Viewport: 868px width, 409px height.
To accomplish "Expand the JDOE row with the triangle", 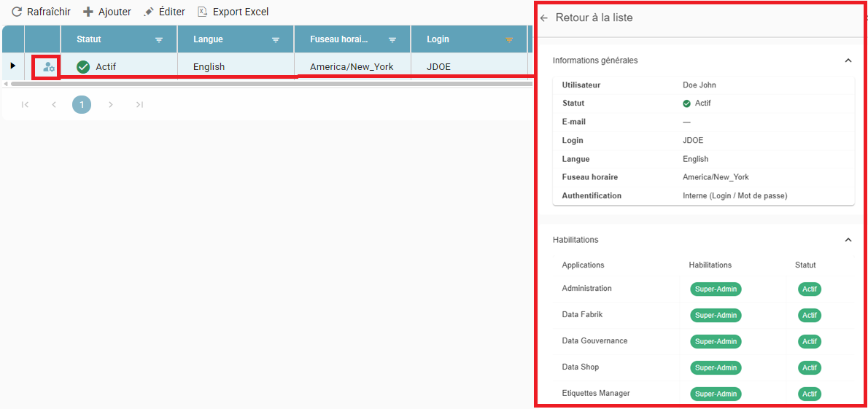I will pyautogui.click(x=13, y=66).
